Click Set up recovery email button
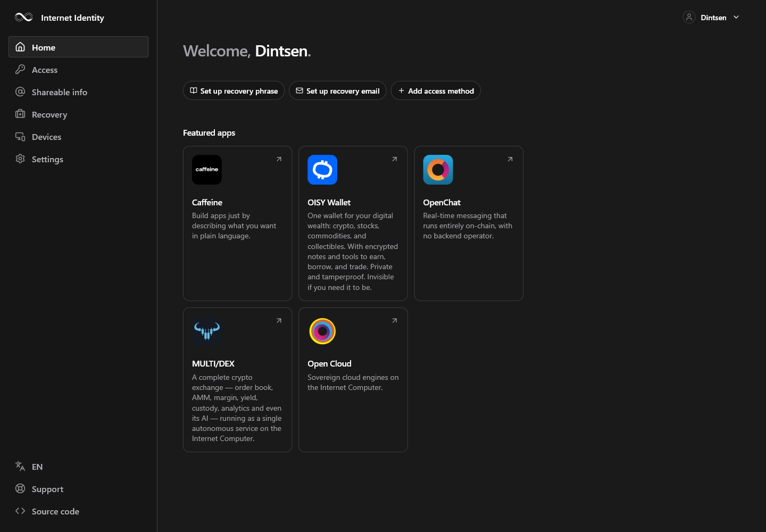This screenshot has height=532, width=766. click(x=337, y=90)
